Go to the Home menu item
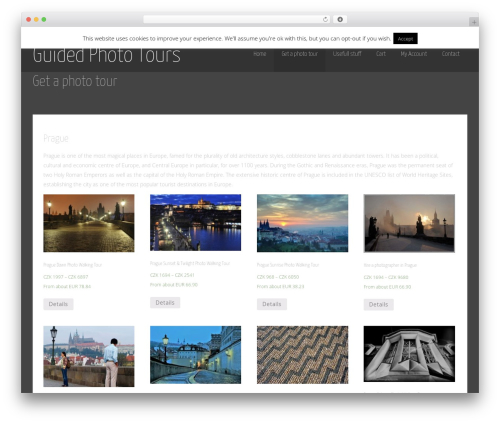The height and width of the screenshot is (423, 500). [259, 54]
